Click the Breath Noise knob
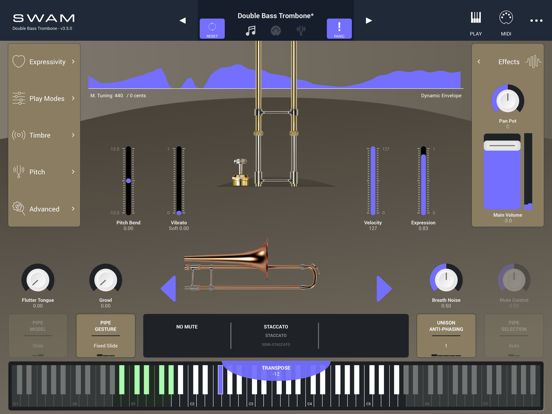 pos(446,280)
